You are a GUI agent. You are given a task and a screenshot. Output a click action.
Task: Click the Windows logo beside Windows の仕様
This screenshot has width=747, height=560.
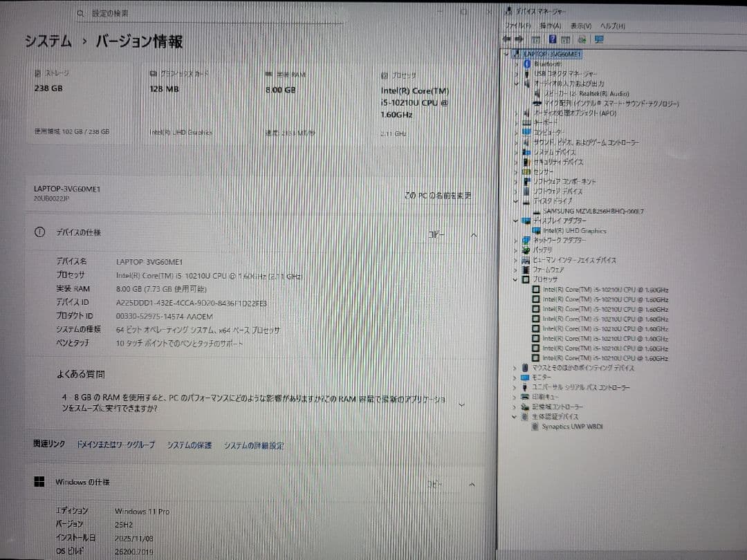(x=39, y=482)
